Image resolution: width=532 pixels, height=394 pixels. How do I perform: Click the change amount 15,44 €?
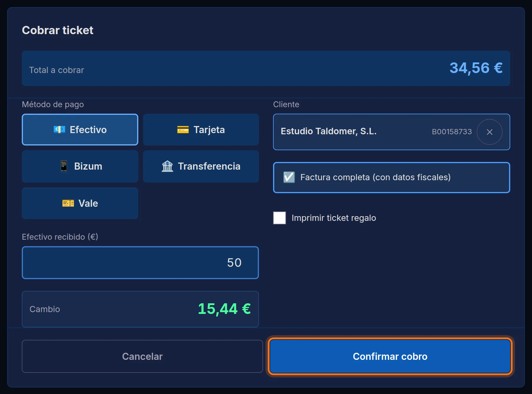[x=225, y=309]
